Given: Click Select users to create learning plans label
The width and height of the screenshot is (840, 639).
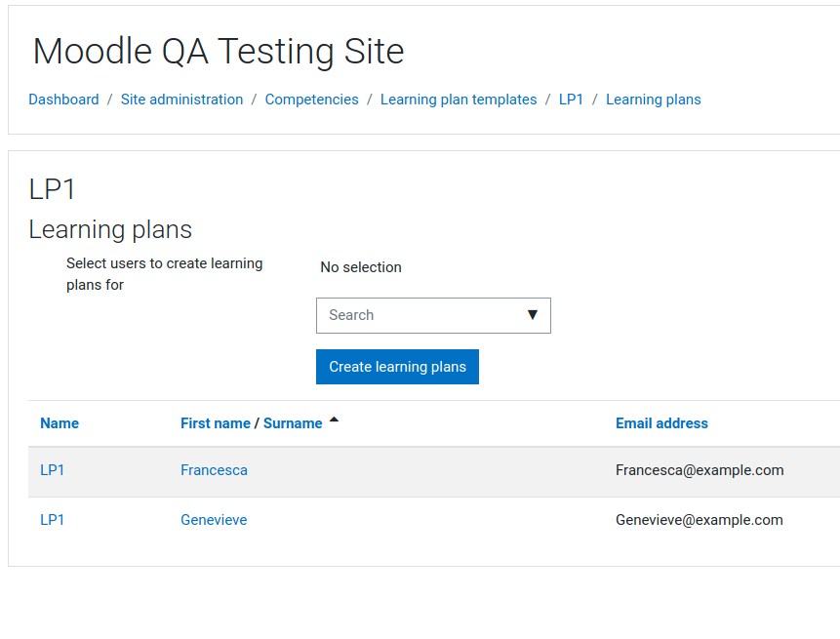Looking at the screenshot, I should click(165, 274).
